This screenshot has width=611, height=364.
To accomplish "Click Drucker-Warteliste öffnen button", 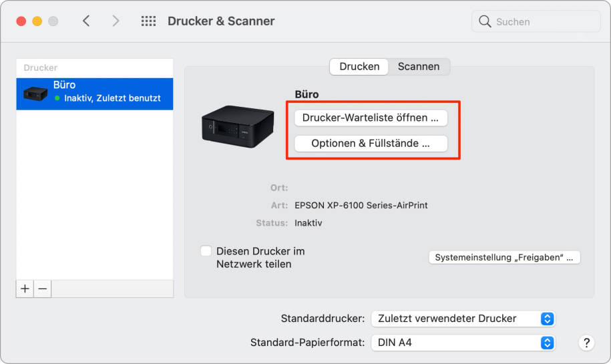I will pyautogui.click(x=371, y=118).
